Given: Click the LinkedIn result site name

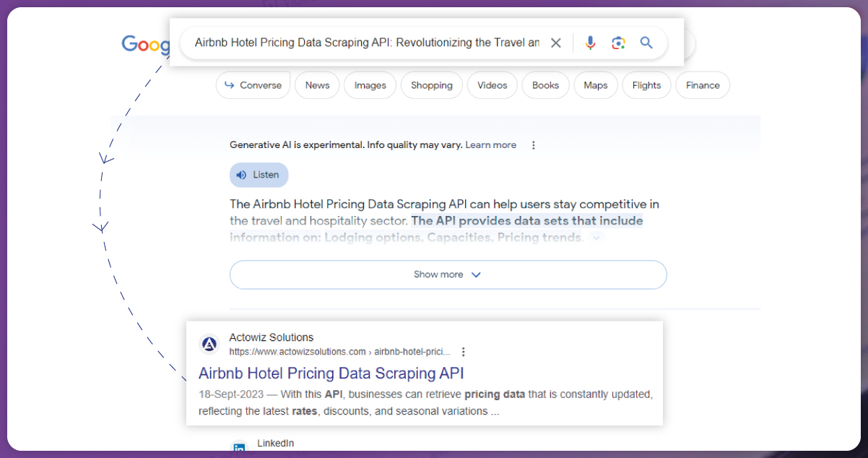Looking at the screenshot, I should point(276,443).
